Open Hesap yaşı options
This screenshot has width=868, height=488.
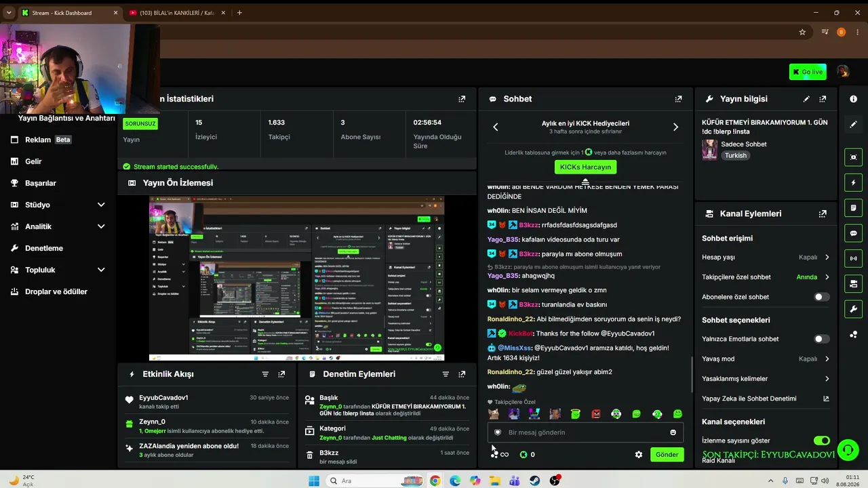pyautogui.click(x=766, y=258)
